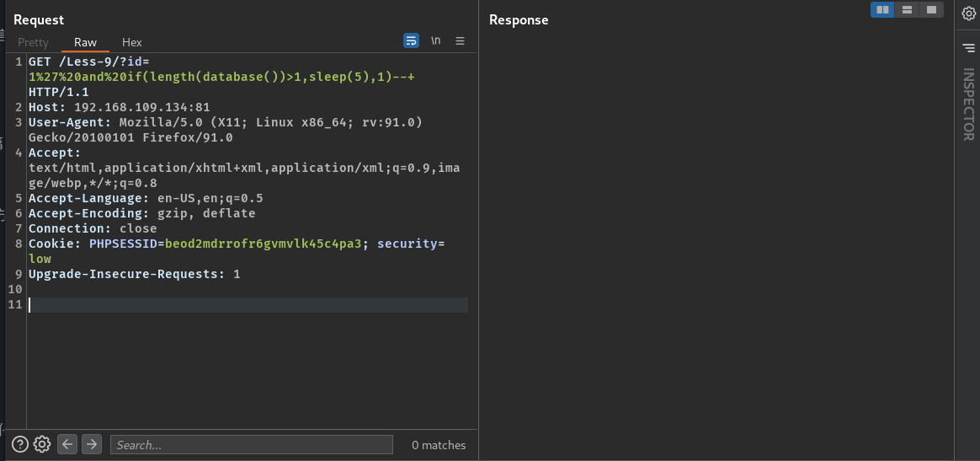Viewport: 980px width, 461px height.
Task: Click the 'HTTP/1.1' text
Action: (59, 92)
